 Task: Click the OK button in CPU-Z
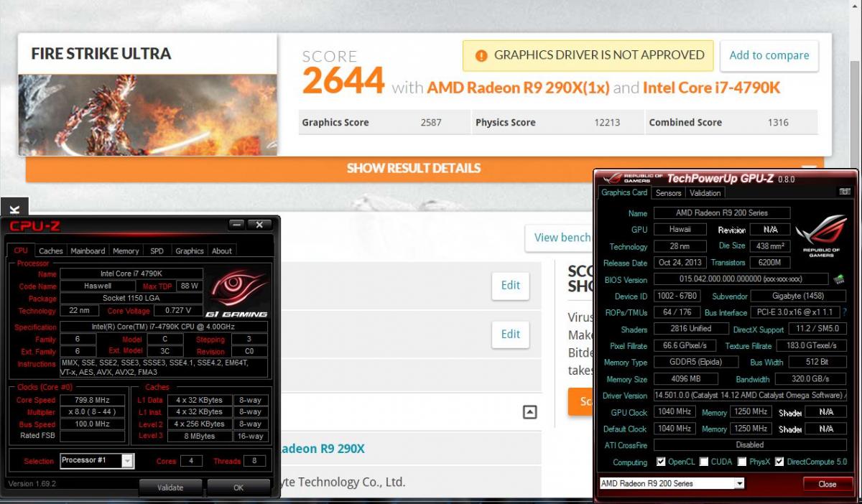238,487
